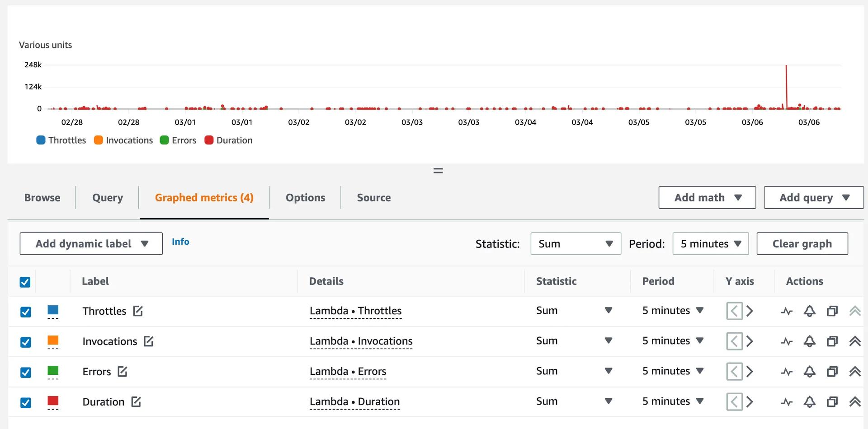Viewport: 868px width, 429px height.
Task: Open the Lambda Throttles details link
Action: (355, 311)
